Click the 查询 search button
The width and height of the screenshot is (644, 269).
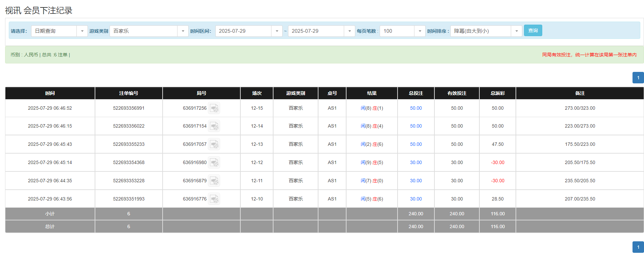(x=533, y=31)
